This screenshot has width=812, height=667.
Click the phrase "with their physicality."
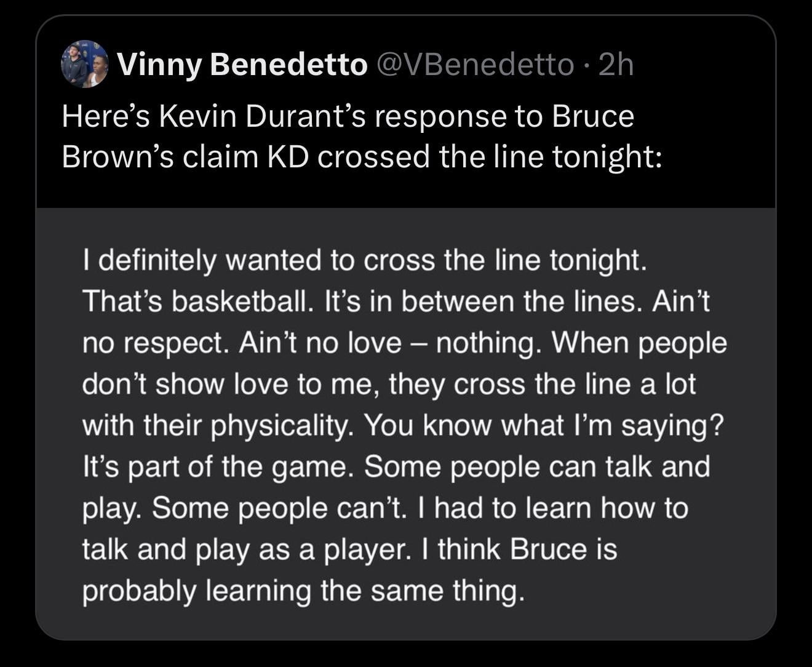[219, 426]
